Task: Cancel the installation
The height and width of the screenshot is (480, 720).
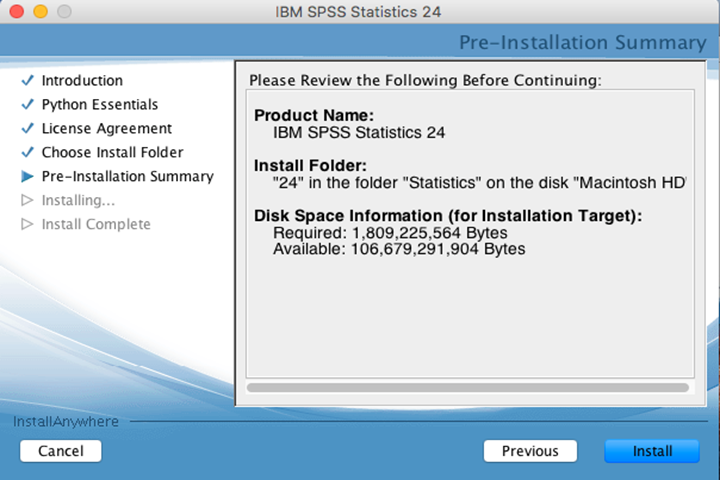Action: (x=61, y=451)
